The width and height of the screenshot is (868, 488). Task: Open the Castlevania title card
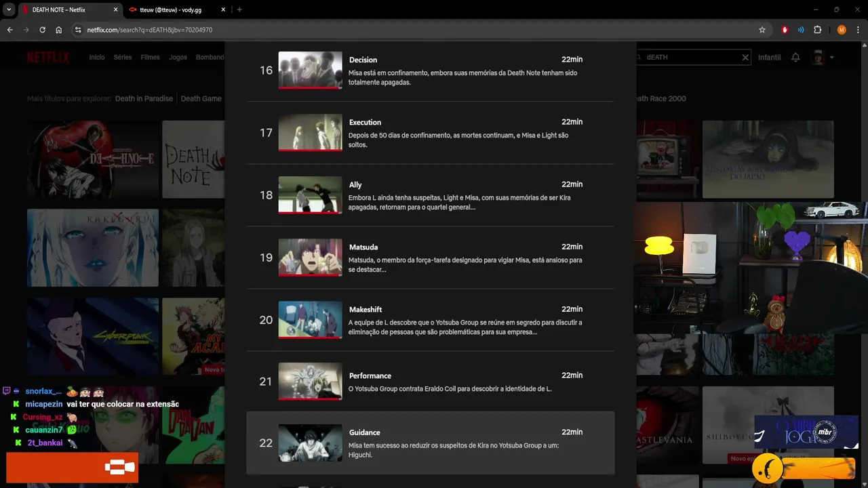coord(667,425)
